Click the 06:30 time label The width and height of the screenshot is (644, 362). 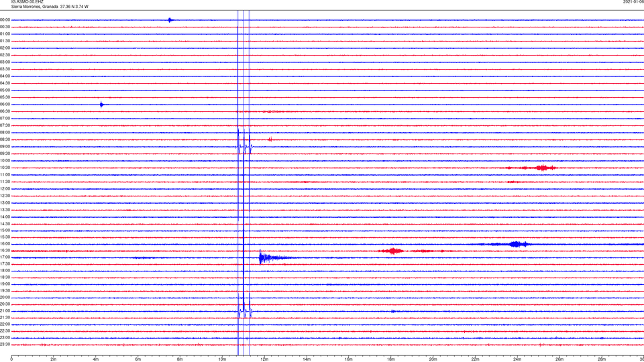(x=5, y=111)
